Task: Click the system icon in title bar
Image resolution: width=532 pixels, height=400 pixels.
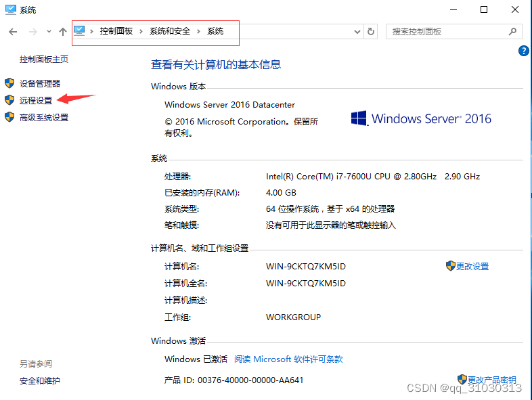Action: [x=11, y=9]
